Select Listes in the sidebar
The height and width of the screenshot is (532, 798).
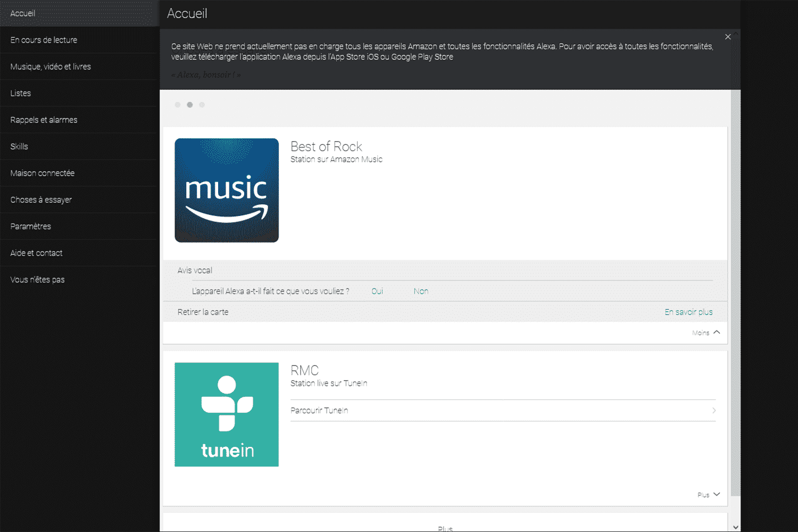click(x=80, y=93)
